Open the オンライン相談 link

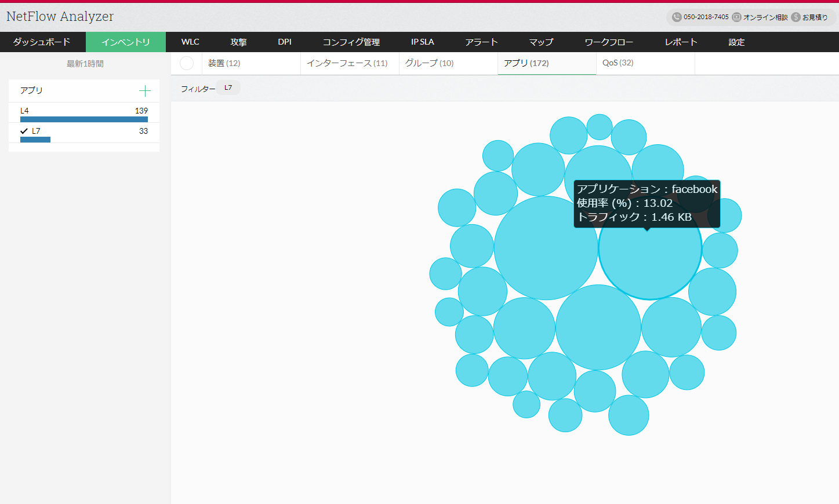765,17
